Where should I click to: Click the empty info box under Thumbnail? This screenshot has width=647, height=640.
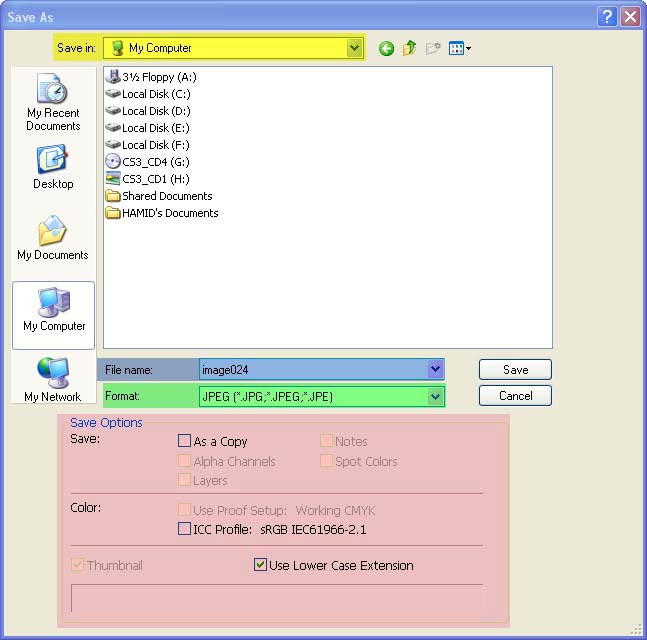[x=277, y=598]
